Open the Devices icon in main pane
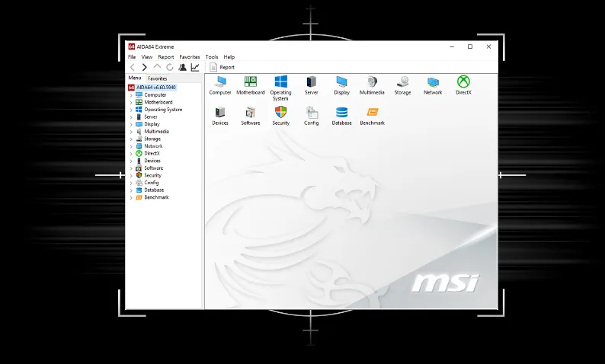 (x=220, y=116)
